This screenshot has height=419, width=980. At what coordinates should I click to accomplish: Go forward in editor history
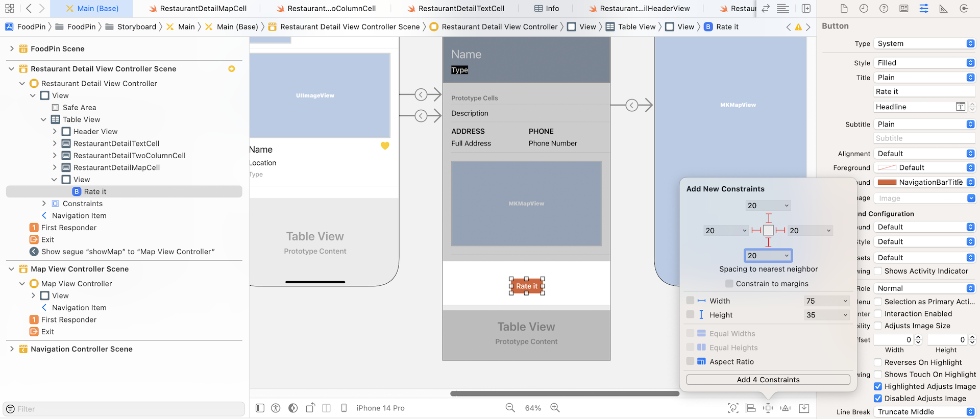tap(42, 9)
